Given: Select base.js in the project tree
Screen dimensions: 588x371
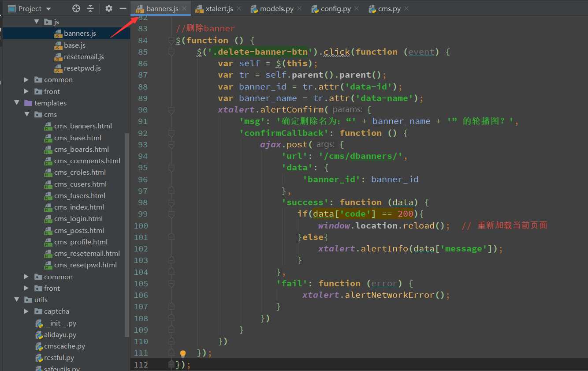Looking at the screenshot, I should click(74, 45).
